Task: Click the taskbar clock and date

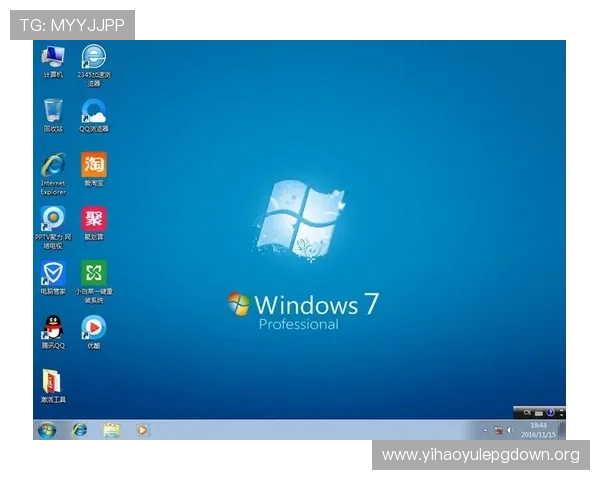Action: tap(539, 430)
